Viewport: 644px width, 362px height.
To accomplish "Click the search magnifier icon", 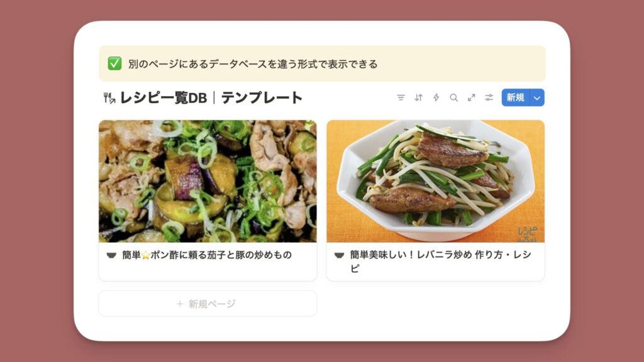I will [x=454, y=97].
